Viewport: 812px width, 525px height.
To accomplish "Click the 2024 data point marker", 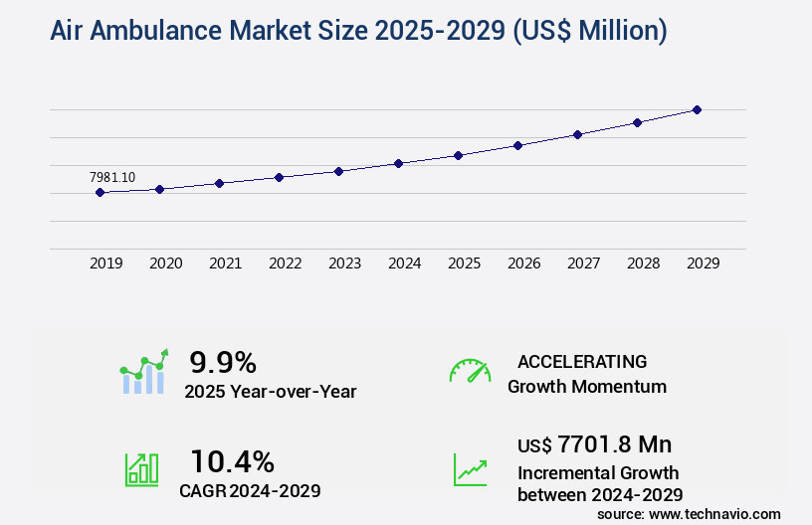I will [398, 163].
